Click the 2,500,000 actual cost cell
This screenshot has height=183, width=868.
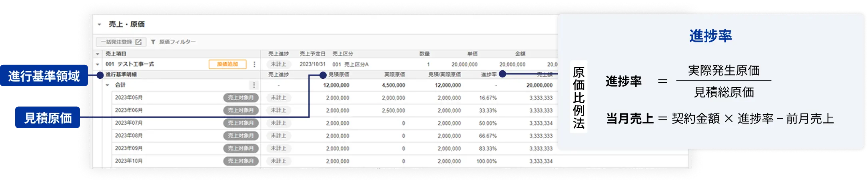(x=393, y=110)
